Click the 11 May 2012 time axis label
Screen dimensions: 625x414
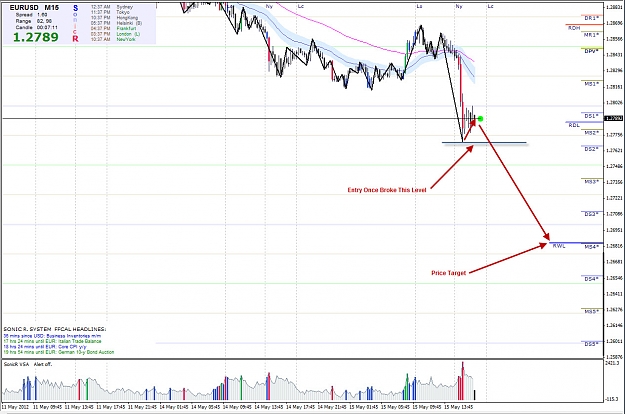(15, 407)
